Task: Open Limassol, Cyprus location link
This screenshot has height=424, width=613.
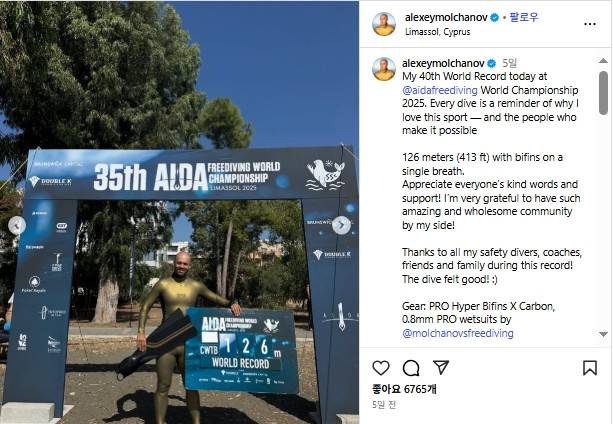Action: tap(437, 32)
